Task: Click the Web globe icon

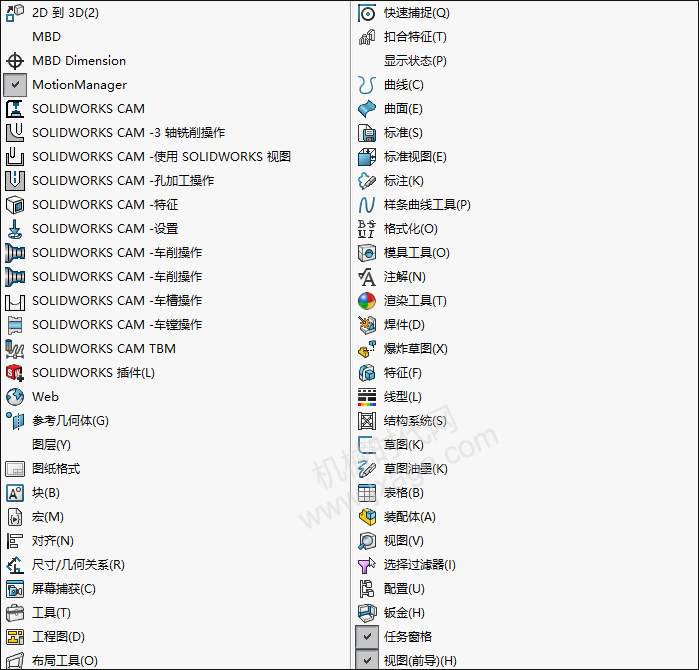Action: point(15,397)
